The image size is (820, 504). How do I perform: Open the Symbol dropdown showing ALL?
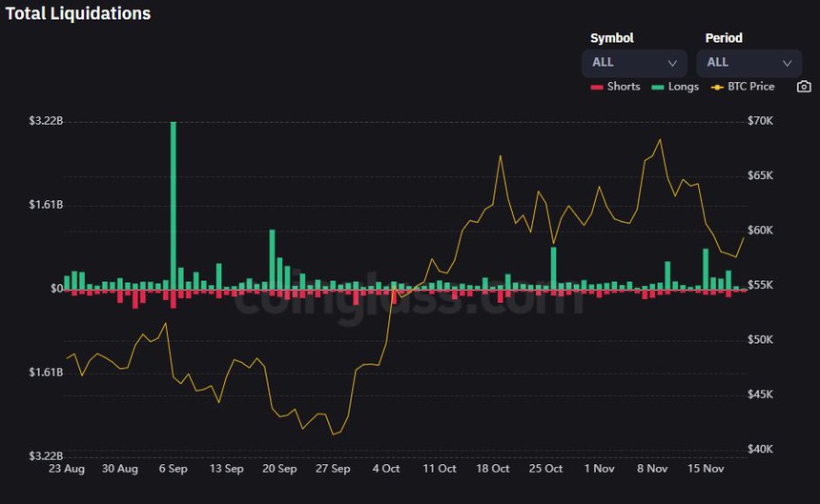(633, 63)
